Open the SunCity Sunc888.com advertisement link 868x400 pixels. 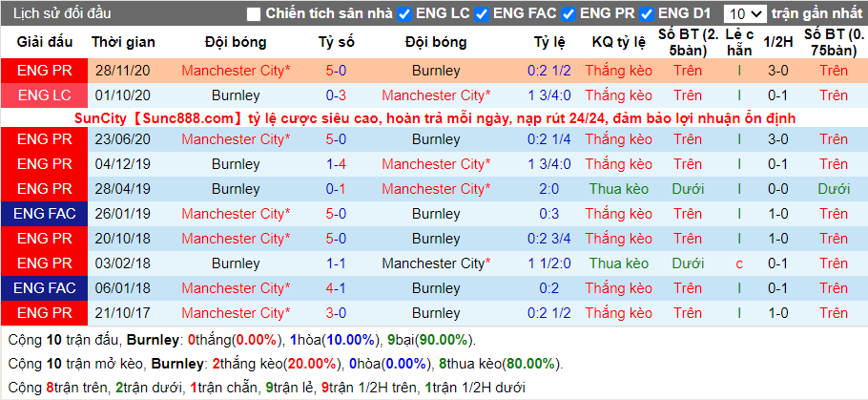[x=435, y=118]
